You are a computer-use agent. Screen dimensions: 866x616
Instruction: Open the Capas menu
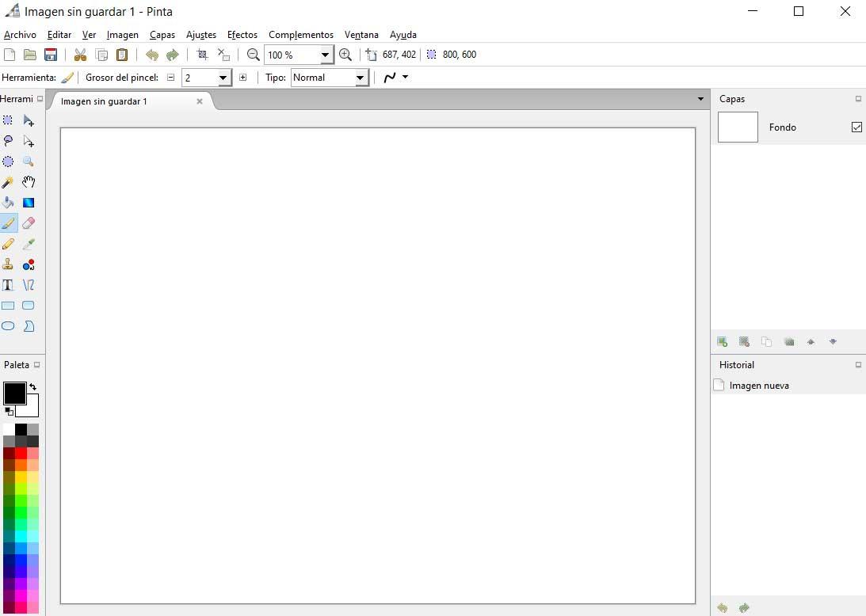click(x=162, y=35)
